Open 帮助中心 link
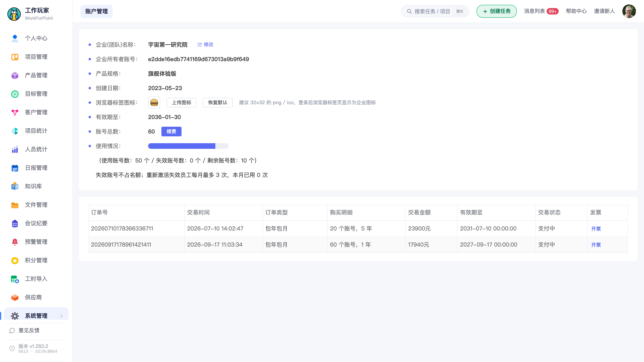 click(576, 11)
